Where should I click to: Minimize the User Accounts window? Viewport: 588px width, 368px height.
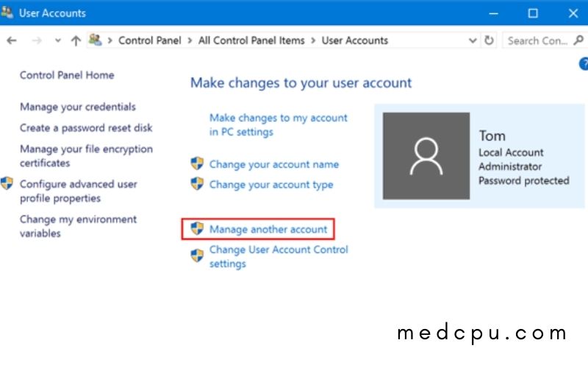[493, 13]
